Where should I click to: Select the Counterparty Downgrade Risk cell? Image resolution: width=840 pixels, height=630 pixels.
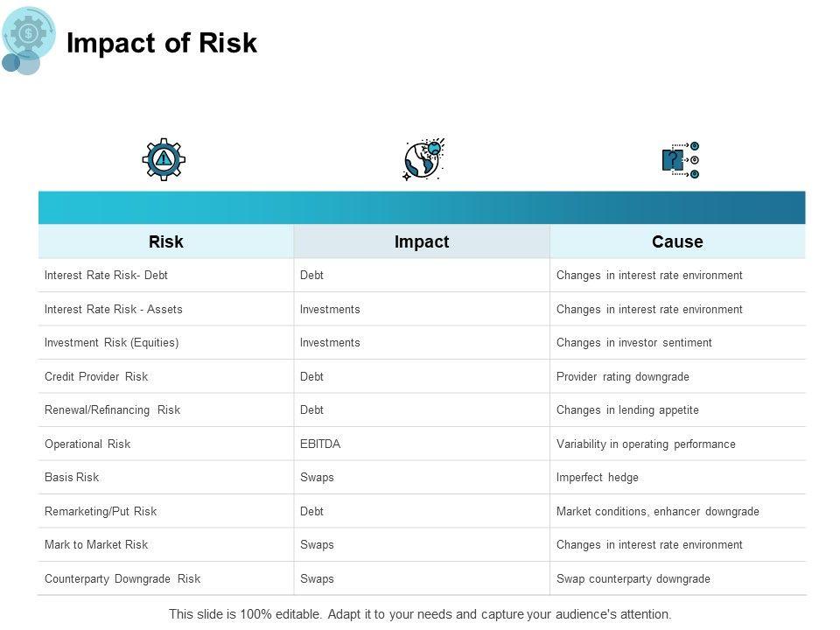coord(122,579)
